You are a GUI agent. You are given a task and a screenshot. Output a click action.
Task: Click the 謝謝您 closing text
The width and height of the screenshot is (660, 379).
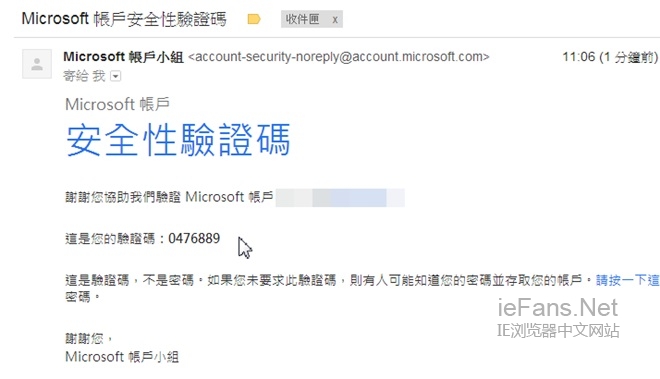point(89,338)
